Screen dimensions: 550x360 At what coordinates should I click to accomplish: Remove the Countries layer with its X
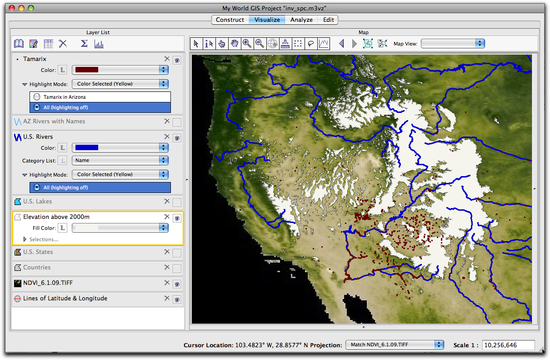[x=167, y=267]
